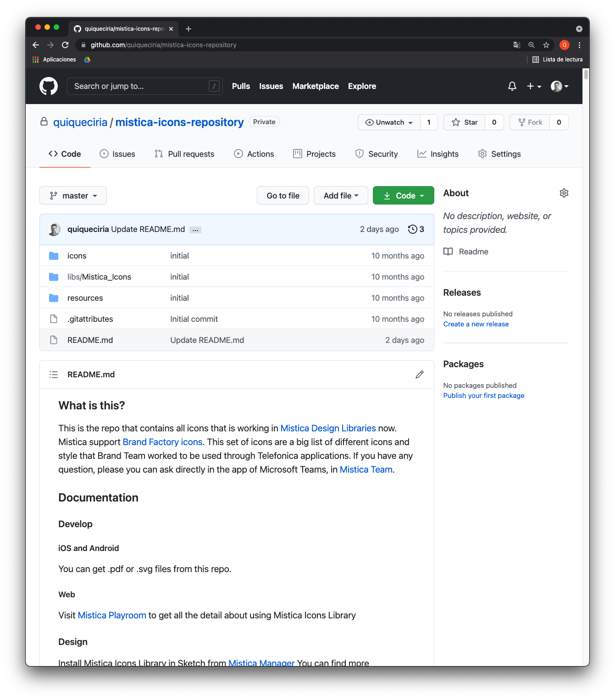Screen dimensions: 615x700
Task: Open the libs/Mistica_Icons folder
Action: (x=99, y=277)
